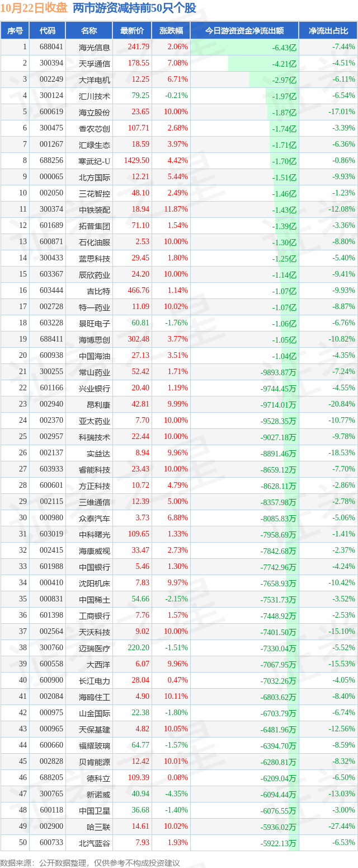Click the -20.84% ratio of 昂利康
The image size is (358, 868).
(x=343, y=404)
